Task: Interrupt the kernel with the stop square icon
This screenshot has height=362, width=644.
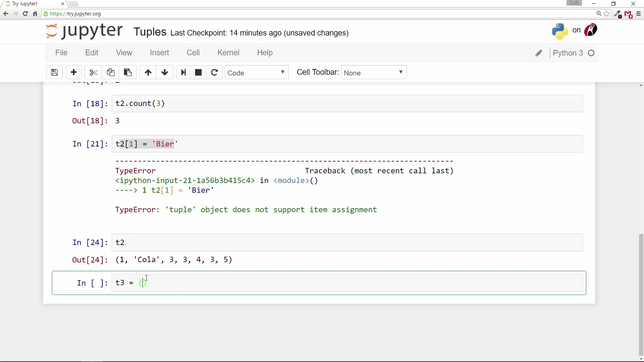Action: tap(198, 72)
